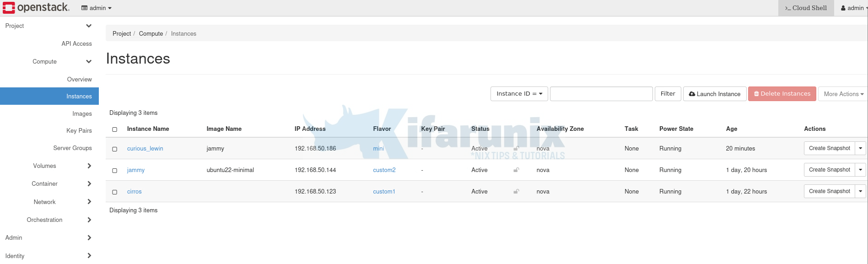Click Launch Instance button

tap(714, 94)
